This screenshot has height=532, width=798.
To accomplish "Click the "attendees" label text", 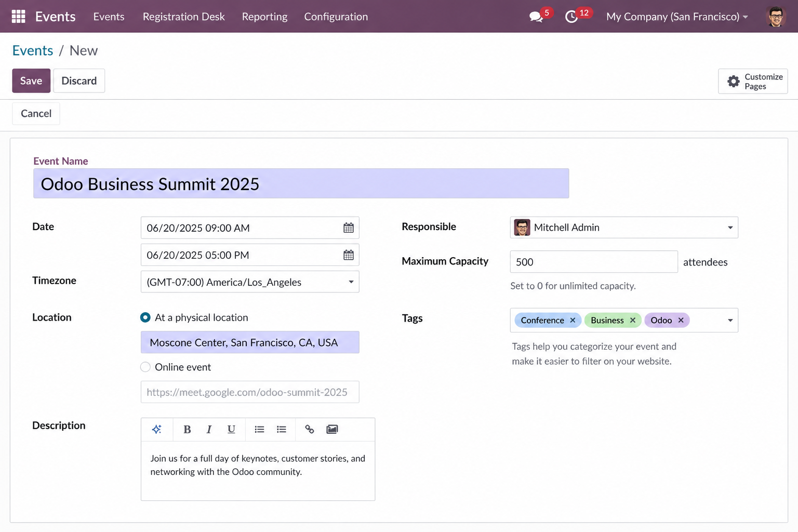I will coord(705,262).
